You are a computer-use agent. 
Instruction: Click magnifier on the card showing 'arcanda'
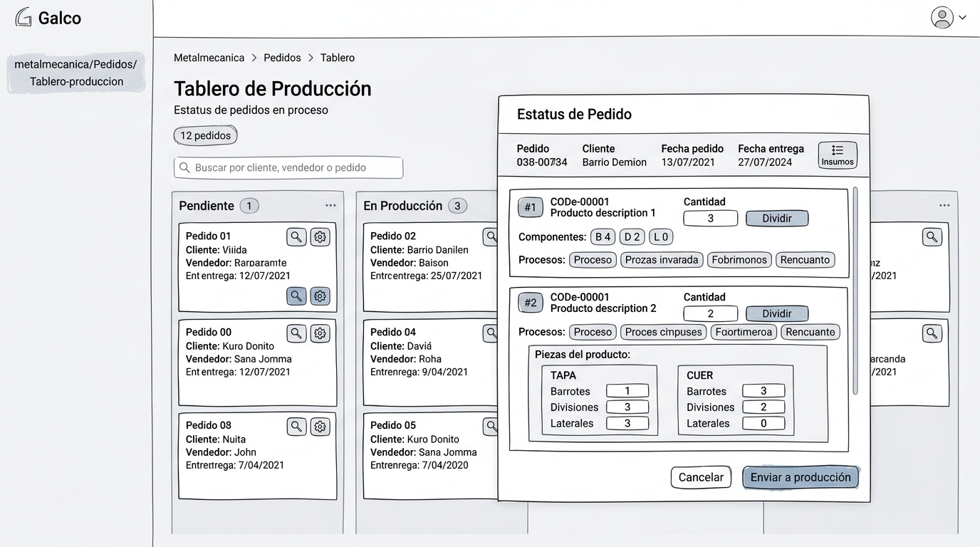coord(932,333)
